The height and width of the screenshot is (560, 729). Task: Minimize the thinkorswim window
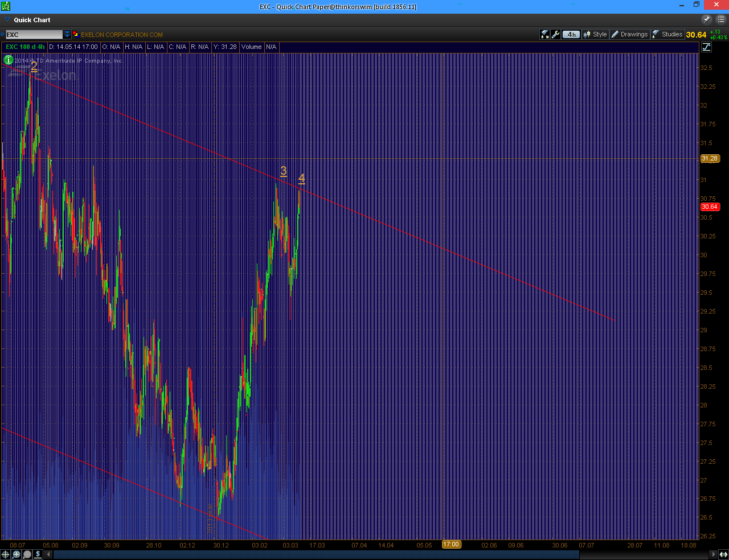682,5
